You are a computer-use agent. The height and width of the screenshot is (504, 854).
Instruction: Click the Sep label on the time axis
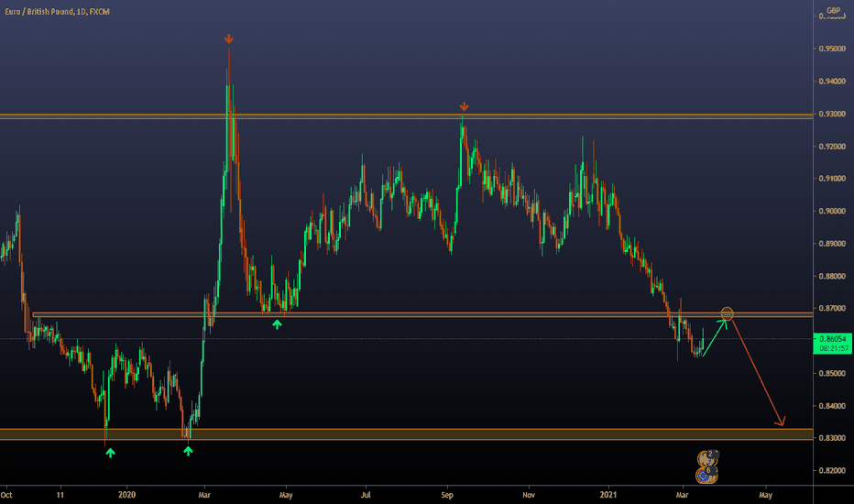(447, 495)
